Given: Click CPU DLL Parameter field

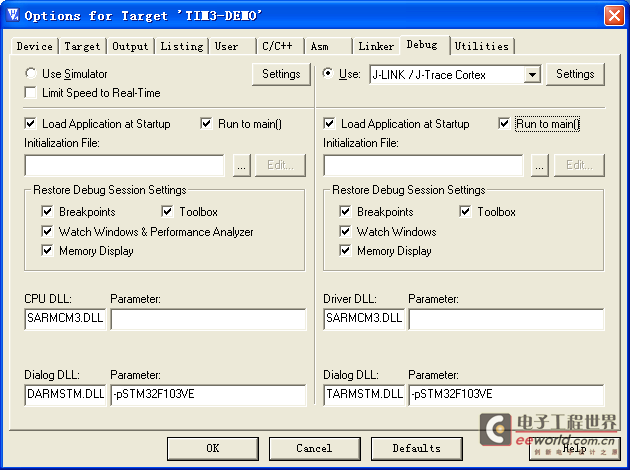Looking at the screenshot, I should pos(208,319).
